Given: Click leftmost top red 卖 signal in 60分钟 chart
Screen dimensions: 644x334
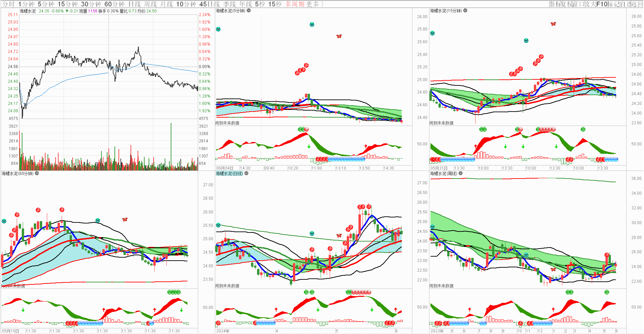Looking at the screenshot, I should click(x=17, y=215).
